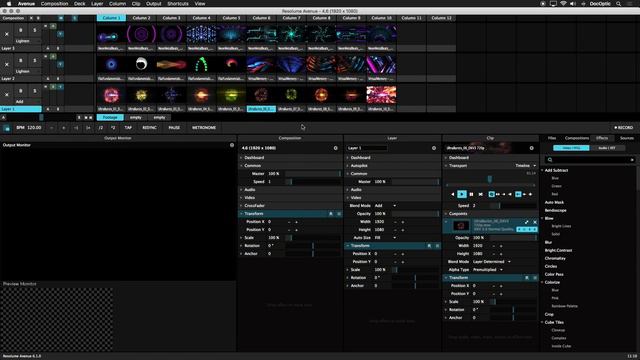Eject Layer 1 with its X button
The width and height of the screenshot is (640, 360).
tap(7, 95)
